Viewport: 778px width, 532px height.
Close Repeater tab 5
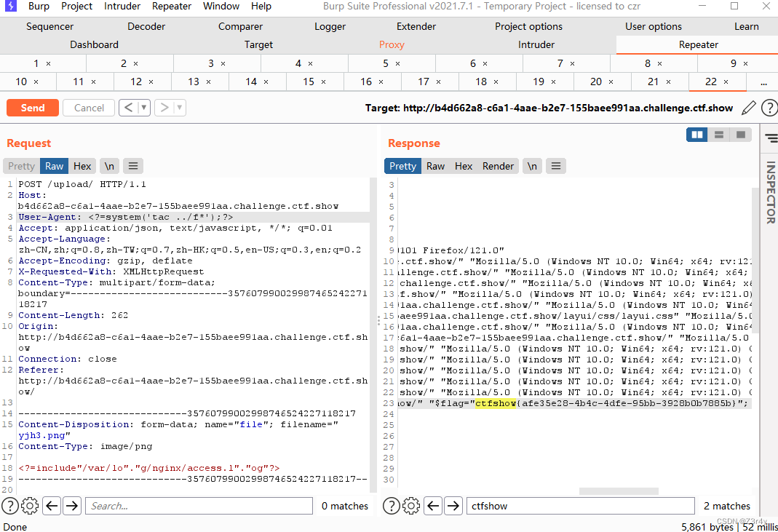[397, 63]
